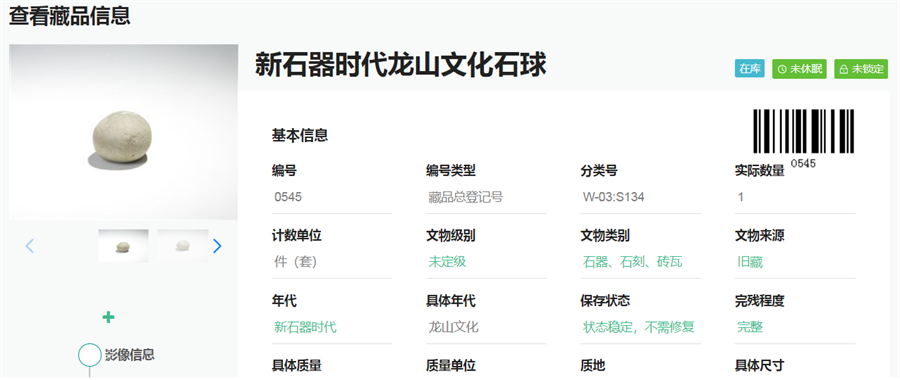Viewport: 900px width, 380px height.
Task: Click the green plus add icon
Action: 108,317
